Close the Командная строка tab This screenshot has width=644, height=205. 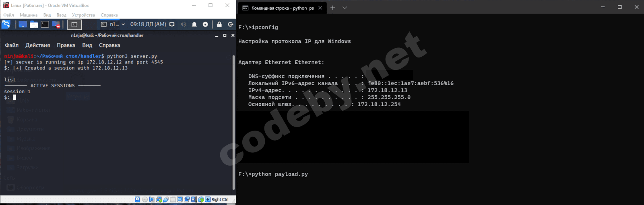click(320, 8)
